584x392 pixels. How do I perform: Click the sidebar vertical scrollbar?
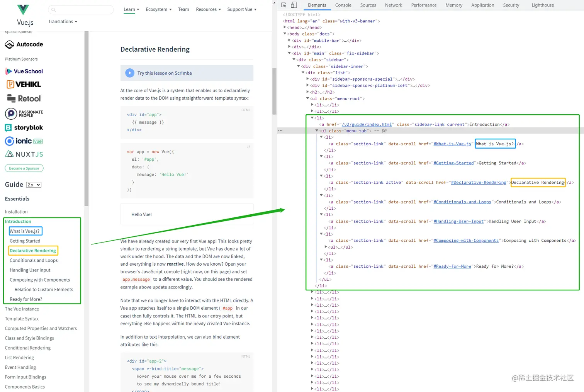pos(87,119)
